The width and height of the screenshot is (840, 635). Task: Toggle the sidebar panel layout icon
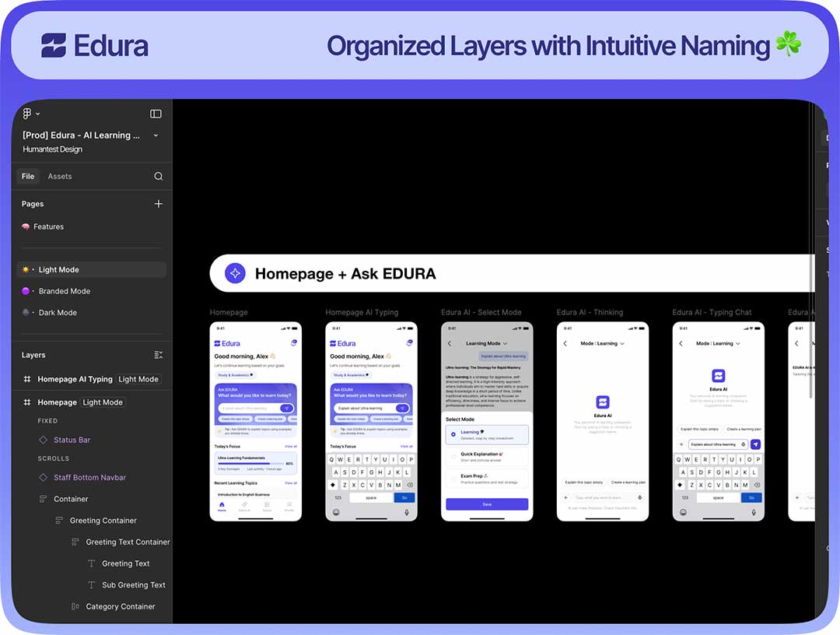[156, 114]
